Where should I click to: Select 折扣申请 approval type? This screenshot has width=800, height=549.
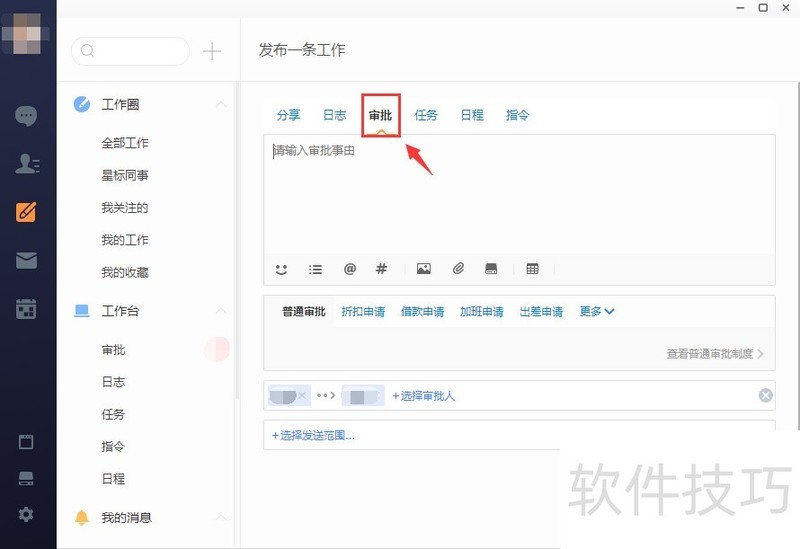(x=363, y=311)
